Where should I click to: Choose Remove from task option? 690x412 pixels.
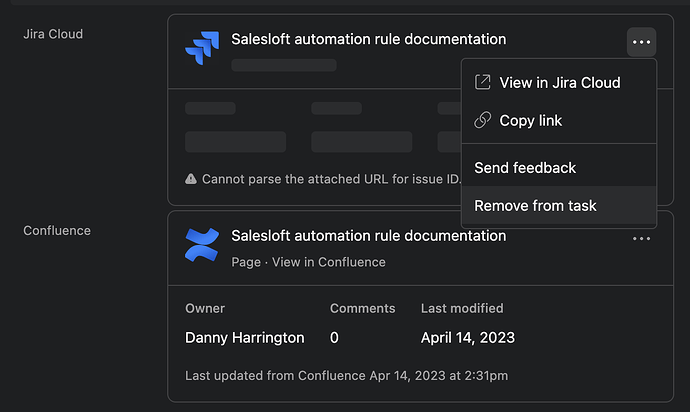[x=559, y=206]
